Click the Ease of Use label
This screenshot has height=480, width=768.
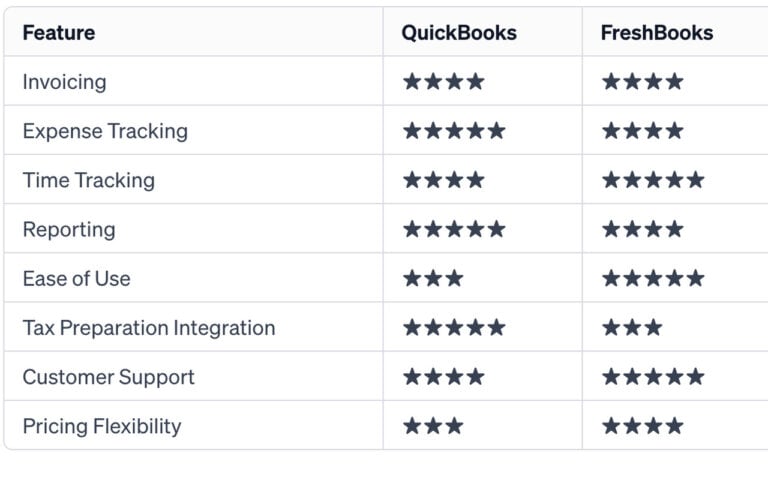coord(76,279)
